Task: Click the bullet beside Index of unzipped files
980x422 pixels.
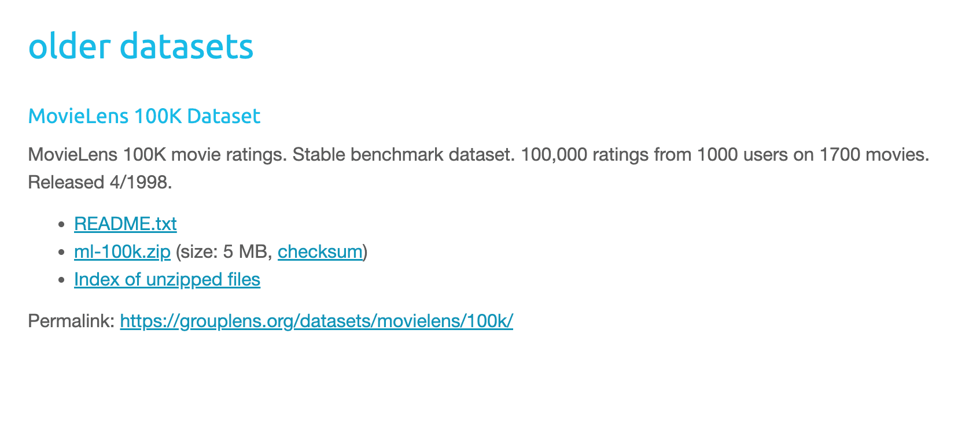Action: pyautogui.click(x=62, y=280)
